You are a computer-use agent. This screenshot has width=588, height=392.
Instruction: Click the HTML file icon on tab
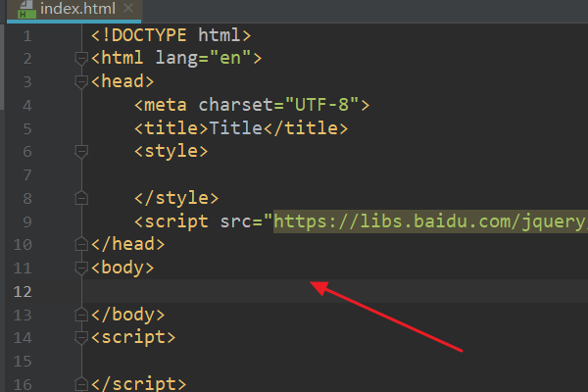pos(26,10)
